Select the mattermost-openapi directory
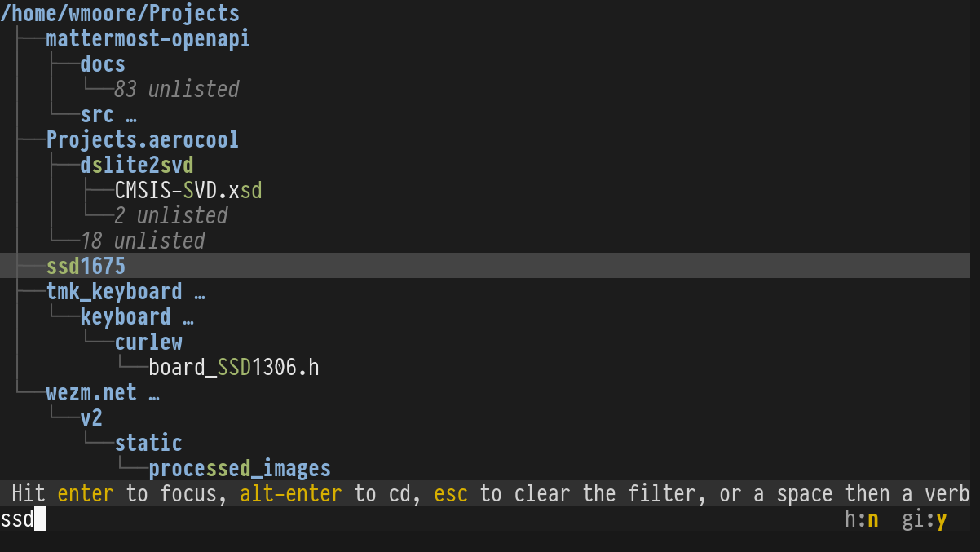The height and width of the screenshot is (552, 980). click(148, 39)
